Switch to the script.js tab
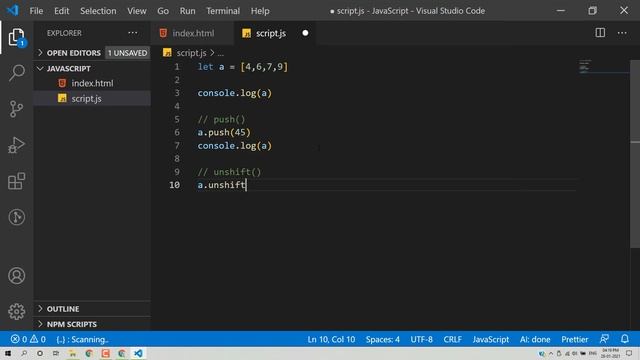The image size is (640, 360). [275, 33]
